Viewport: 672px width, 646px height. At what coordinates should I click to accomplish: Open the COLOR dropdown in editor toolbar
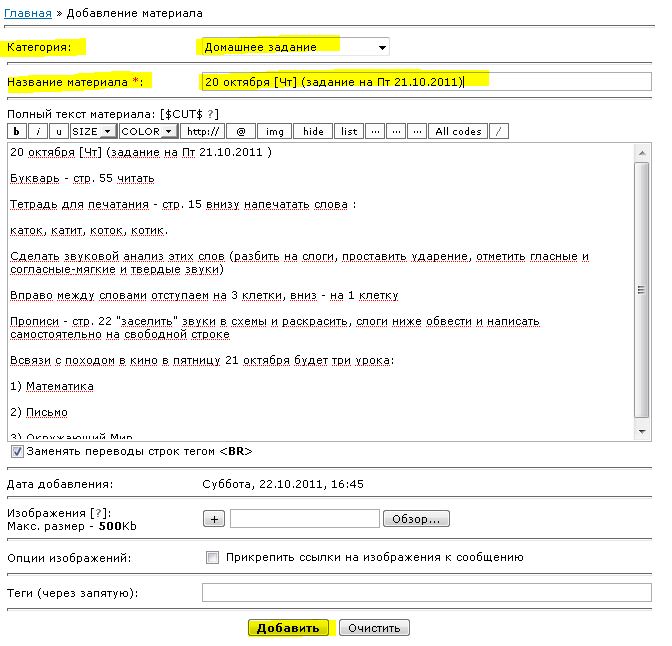coord(149,132)
